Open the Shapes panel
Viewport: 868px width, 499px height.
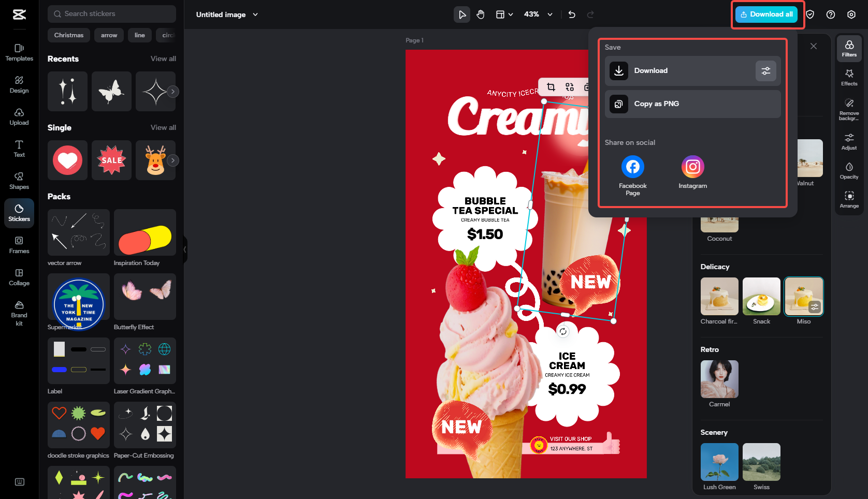(x=19, y=181)
